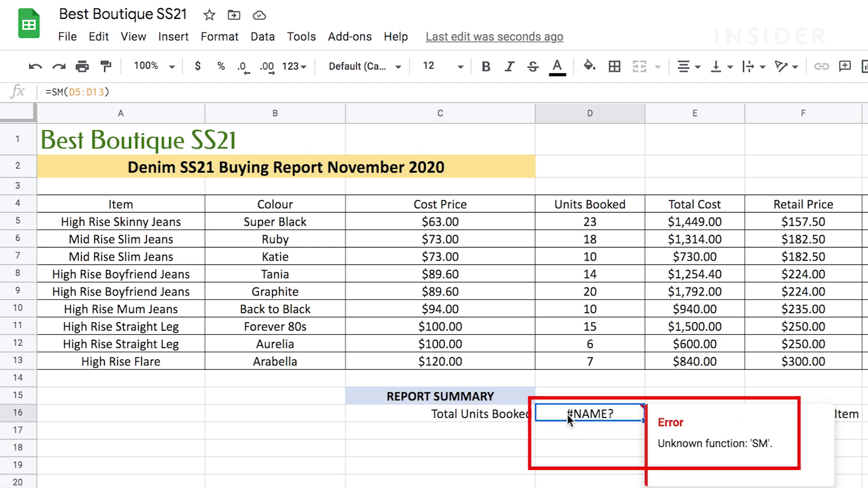868x488 pixels.
Task: Open the borders tool
Action: (614, 66)
